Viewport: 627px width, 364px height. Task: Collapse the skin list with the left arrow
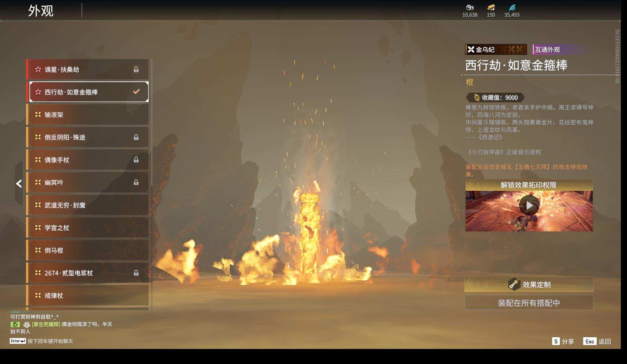coord(19,183)
